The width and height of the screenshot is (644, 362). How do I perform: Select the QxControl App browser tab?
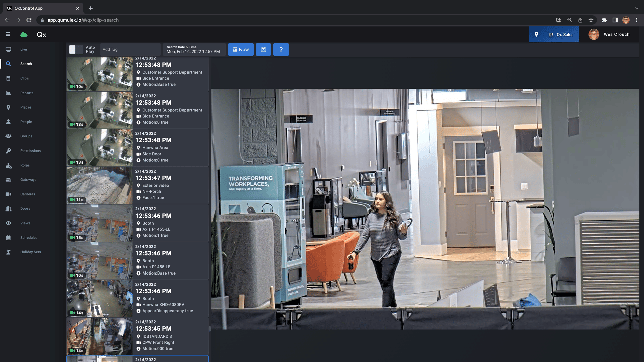coord(44,8)
